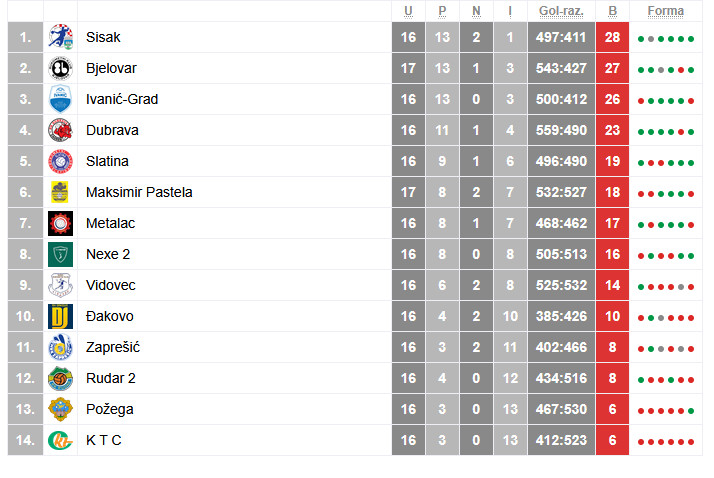Click the Forma column header

click(666, 11)
